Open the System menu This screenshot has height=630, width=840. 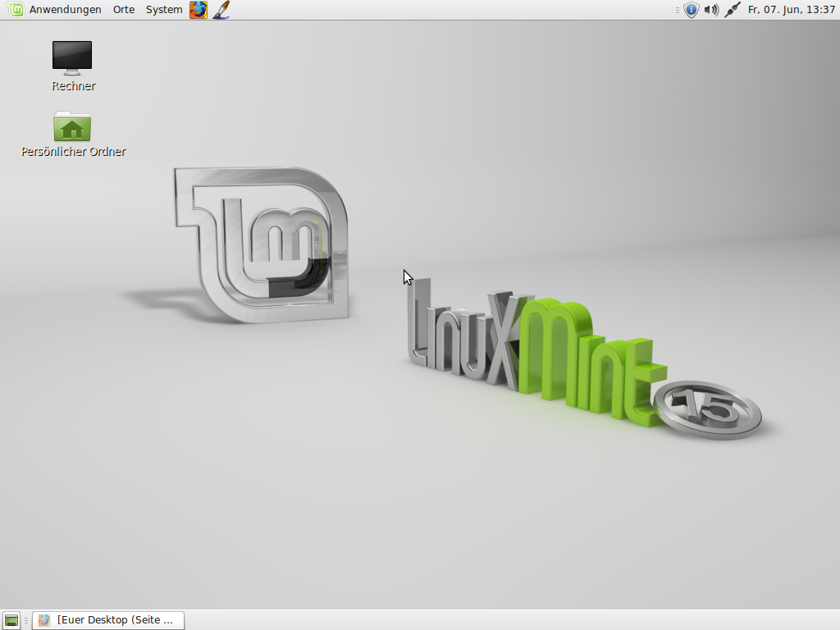click(164, 10)
